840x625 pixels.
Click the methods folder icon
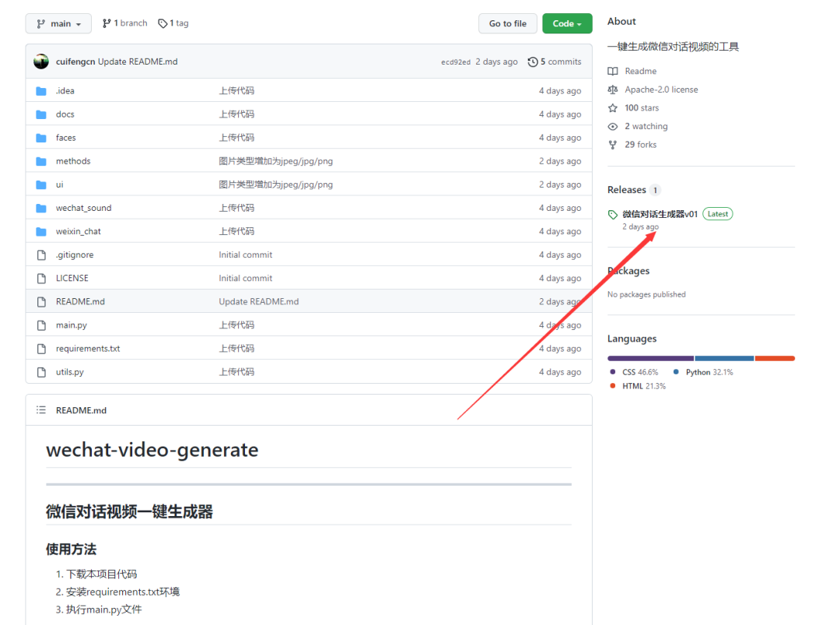pos(41,161)
